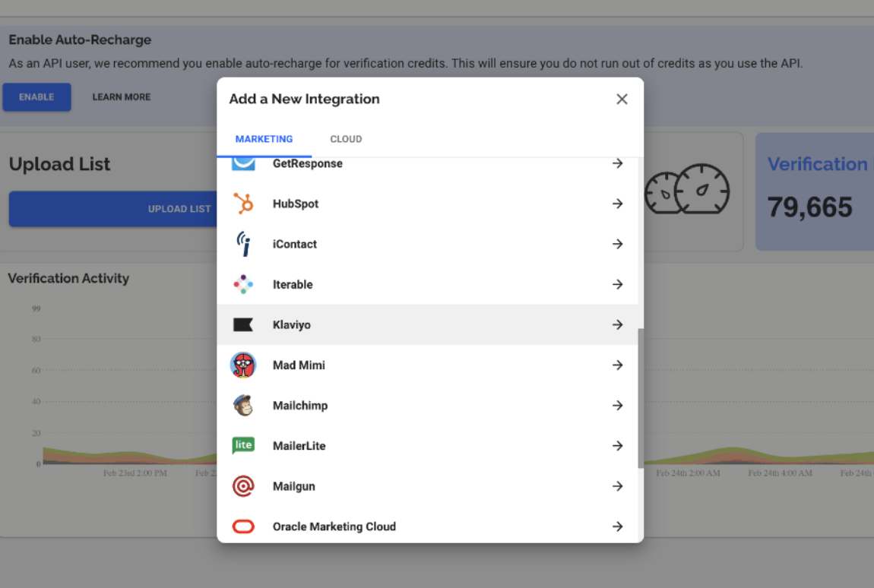
Task: Click the 79,665 verification count
Action: coord(810,207)
